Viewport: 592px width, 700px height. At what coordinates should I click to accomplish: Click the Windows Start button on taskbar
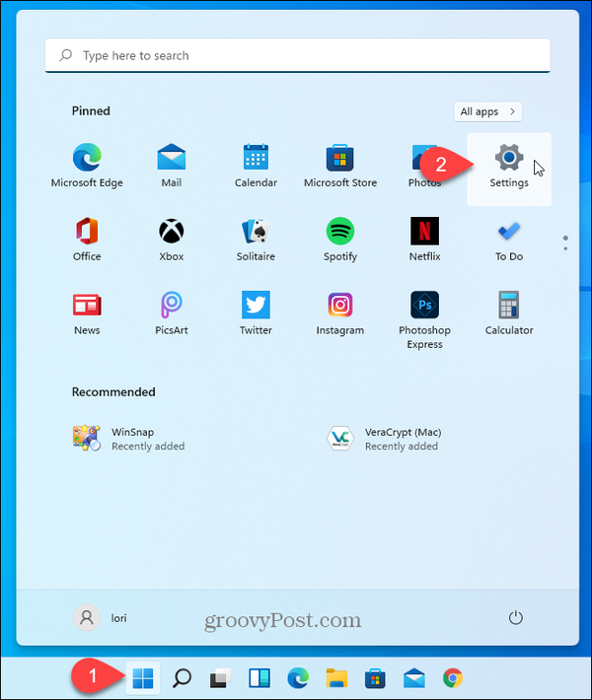(x=143, y=678)
